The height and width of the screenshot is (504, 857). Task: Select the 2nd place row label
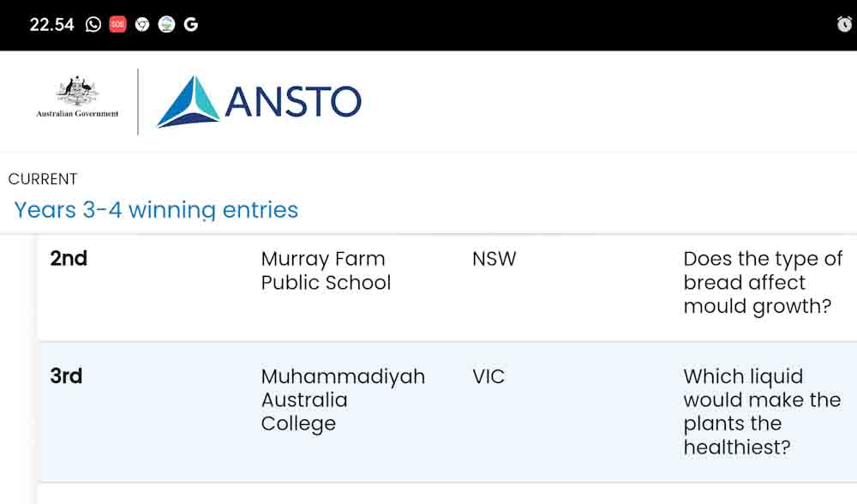pyautogui.click(x=69, y=259)
